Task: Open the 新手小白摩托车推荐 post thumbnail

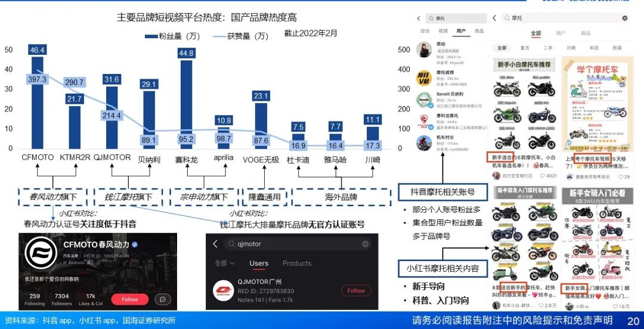Action: 524,104
